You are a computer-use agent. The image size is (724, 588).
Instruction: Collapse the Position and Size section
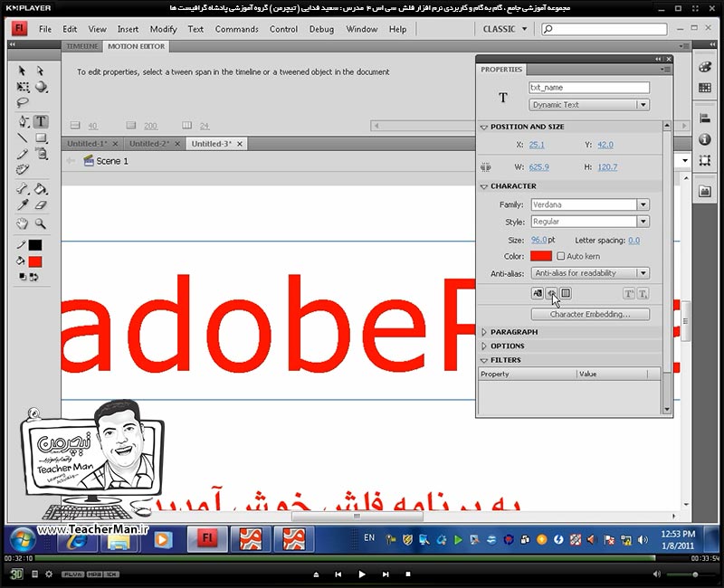(484, 127)
